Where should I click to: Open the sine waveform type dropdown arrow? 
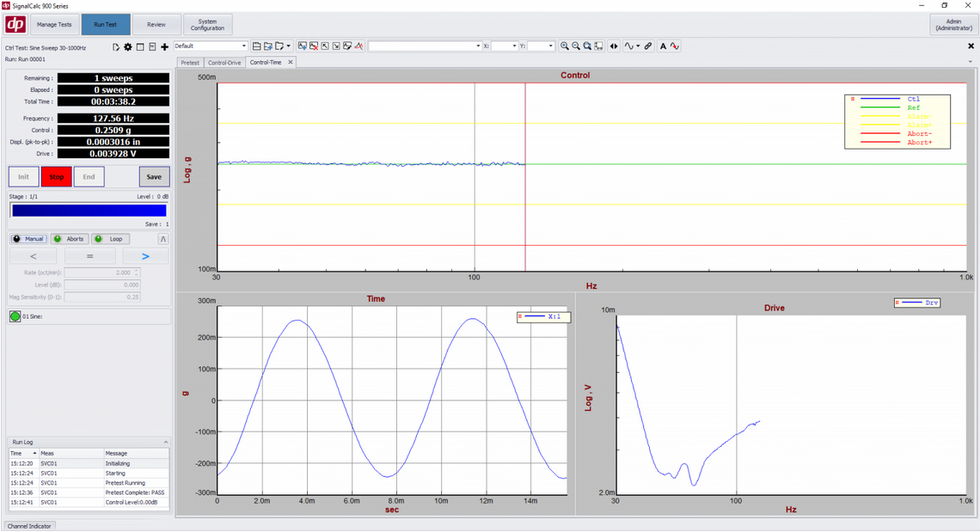638,46
